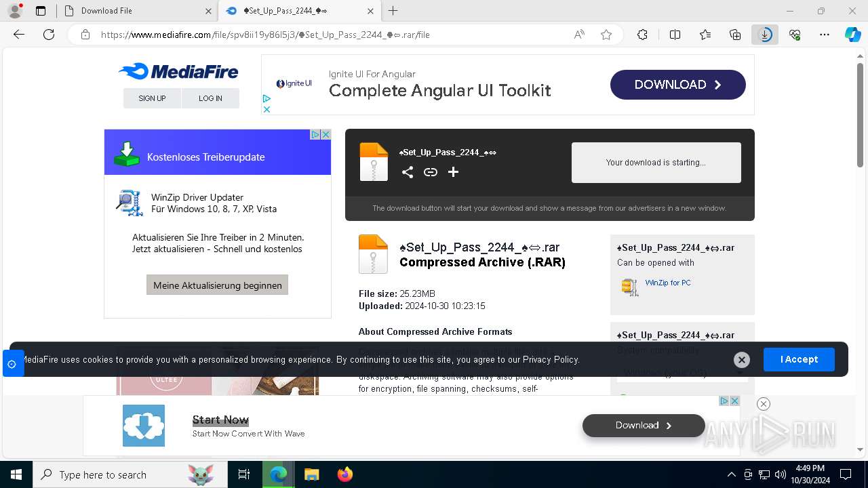This screenshot has width=868, height=488.
Task: Open the Browser essentials heart icon
Action: tap(795, 35)
